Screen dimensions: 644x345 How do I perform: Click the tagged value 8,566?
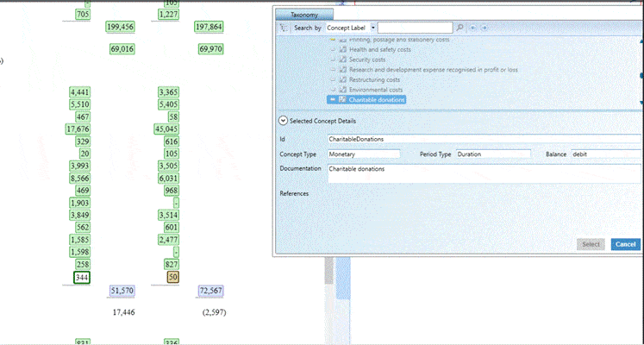click(x=79, y=179)
